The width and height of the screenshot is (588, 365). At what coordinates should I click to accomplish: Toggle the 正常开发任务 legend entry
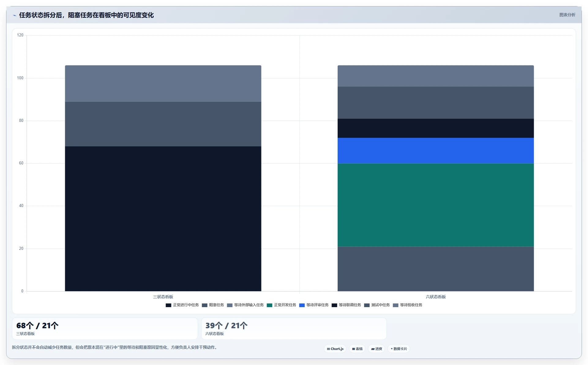(281, 305)
